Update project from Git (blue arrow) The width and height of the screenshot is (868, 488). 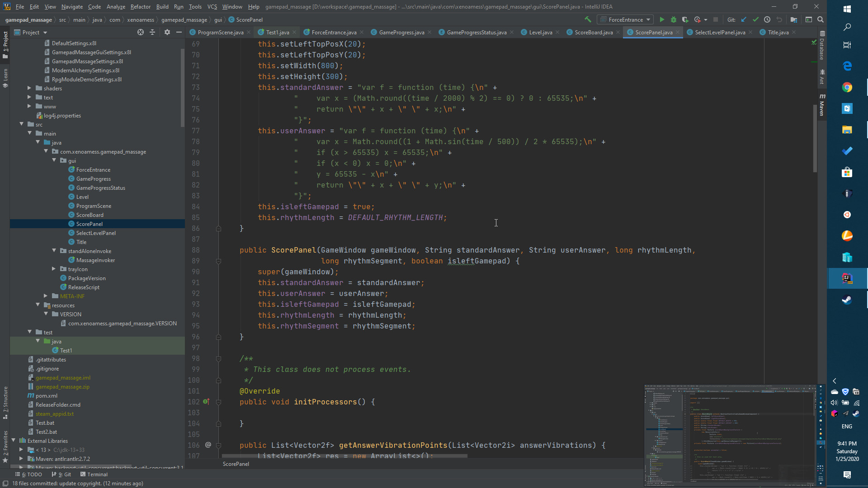[744, 19]
